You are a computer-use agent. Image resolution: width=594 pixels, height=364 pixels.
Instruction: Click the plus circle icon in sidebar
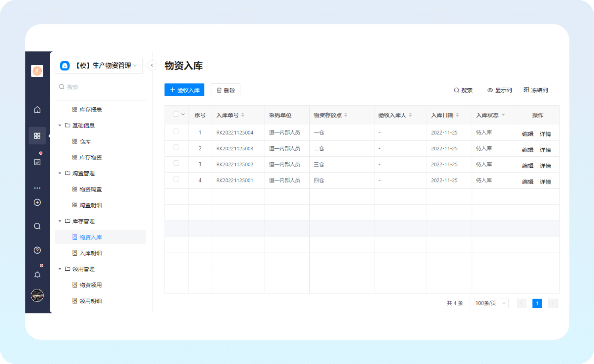pyautogui.click(x=37, y=203)
